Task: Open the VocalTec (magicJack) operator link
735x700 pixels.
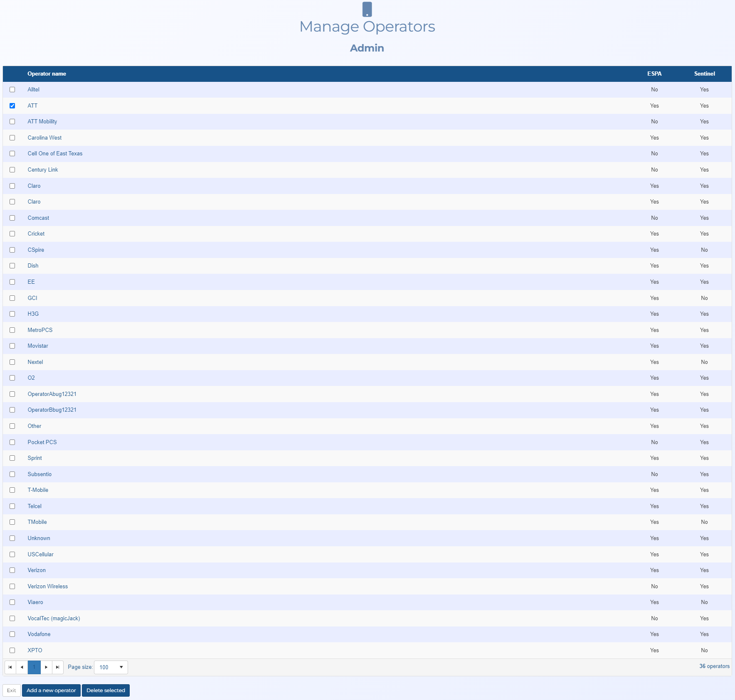Action: pyautogui.click(x=54, y=619)
